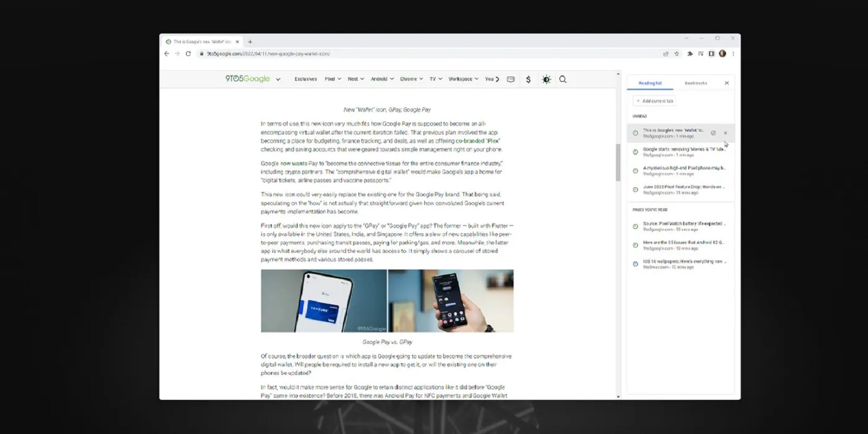Open Chrome's three-dot menu

(733, 54)
